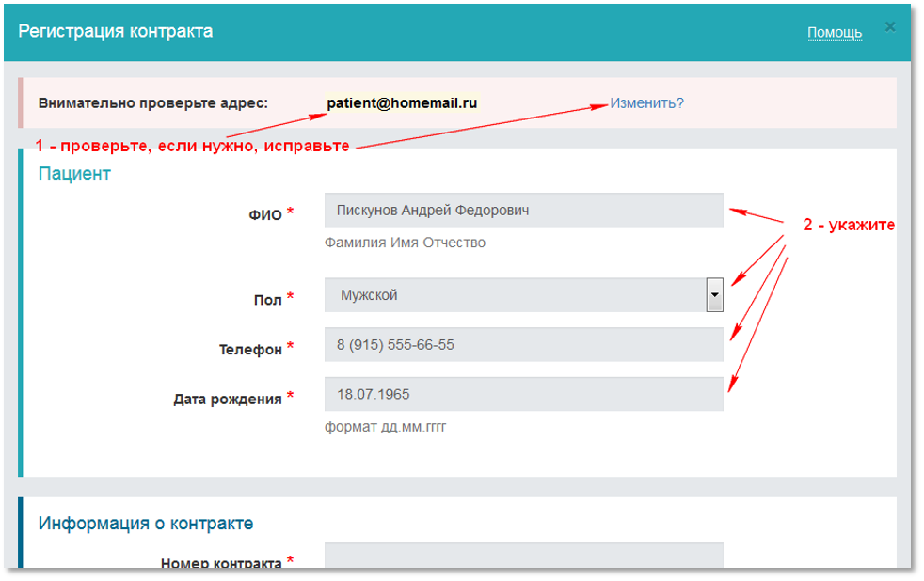Click the ФИО field label
The width and height of the screenshot is (924, 581).
tap(264, 215)
